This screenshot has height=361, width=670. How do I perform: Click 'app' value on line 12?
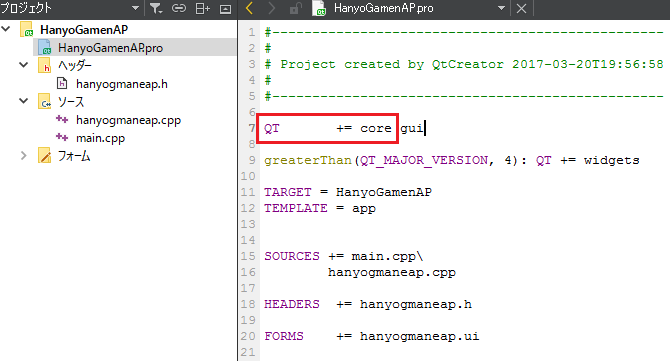point(364,209)
